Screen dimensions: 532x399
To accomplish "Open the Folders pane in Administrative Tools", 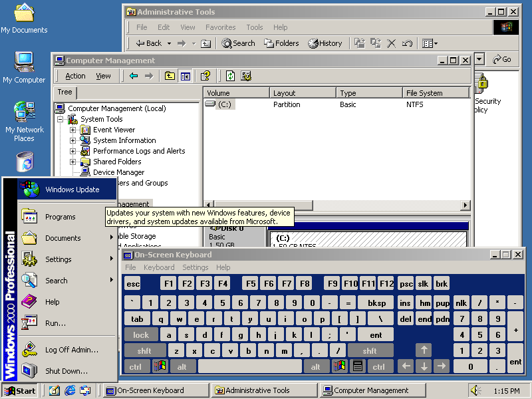I will 282,43.
